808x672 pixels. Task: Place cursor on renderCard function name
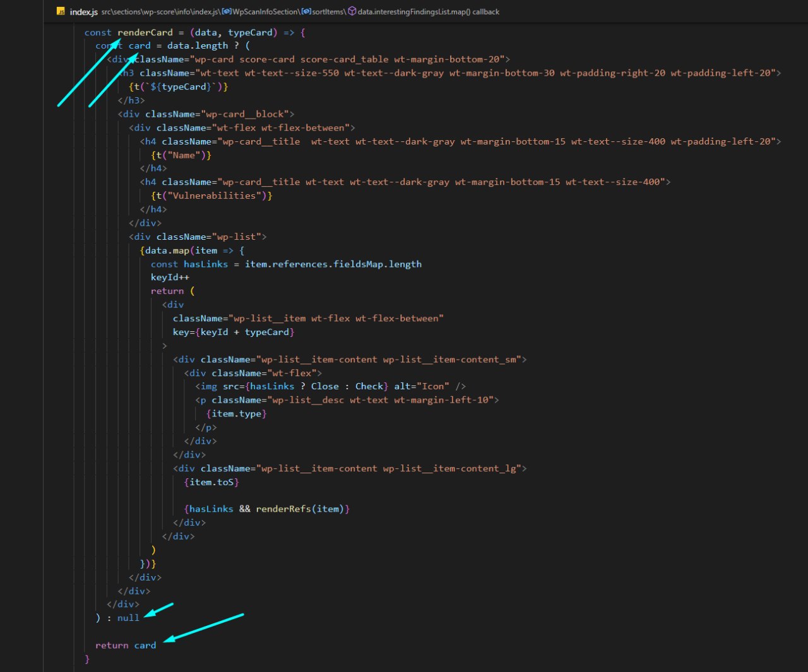tap(145, 32)
